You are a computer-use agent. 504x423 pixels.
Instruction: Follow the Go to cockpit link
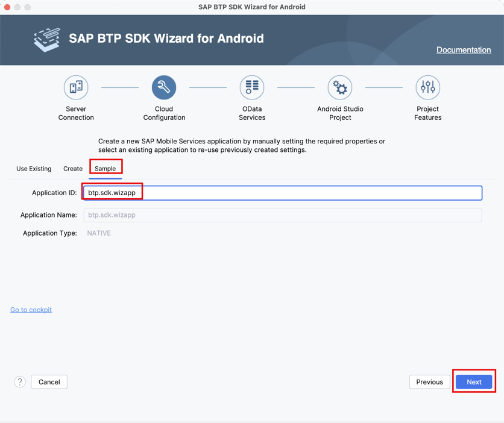(x=31, y=310)
